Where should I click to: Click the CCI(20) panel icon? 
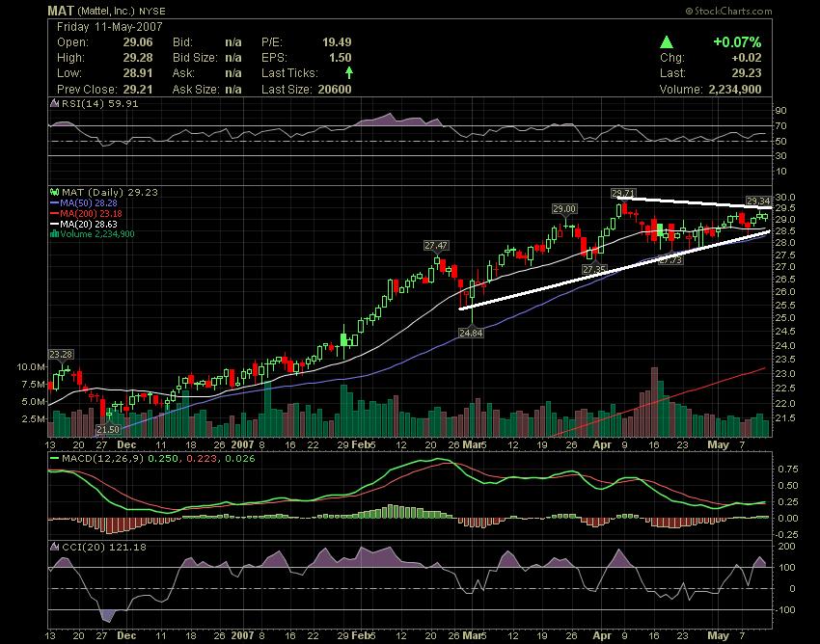[54, 547]
